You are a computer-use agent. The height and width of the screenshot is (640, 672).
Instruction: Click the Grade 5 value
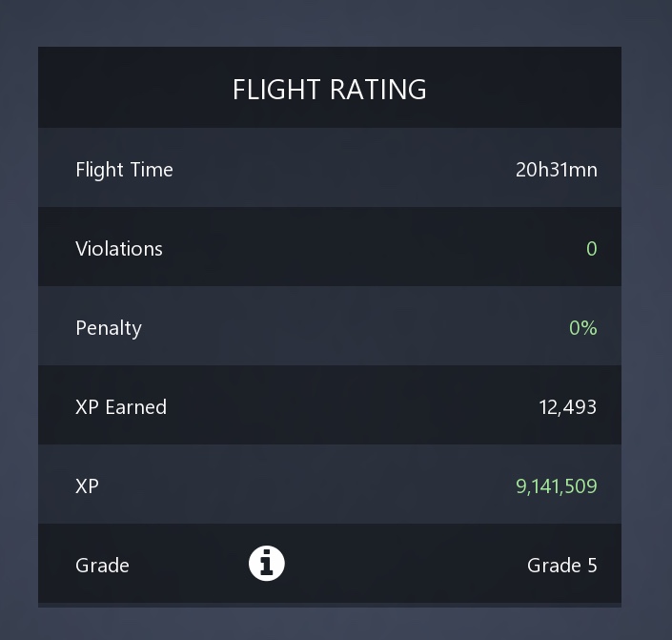[561, 566]
